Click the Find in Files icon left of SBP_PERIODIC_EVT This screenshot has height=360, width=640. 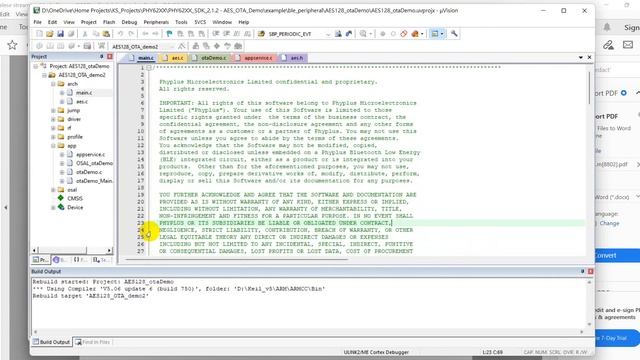coord(261,34)
